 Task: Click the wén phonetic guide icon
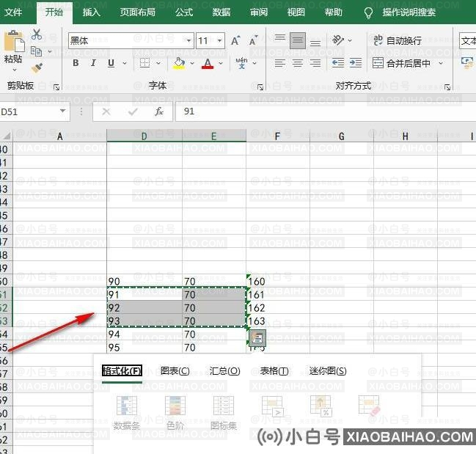coord(241,63)
